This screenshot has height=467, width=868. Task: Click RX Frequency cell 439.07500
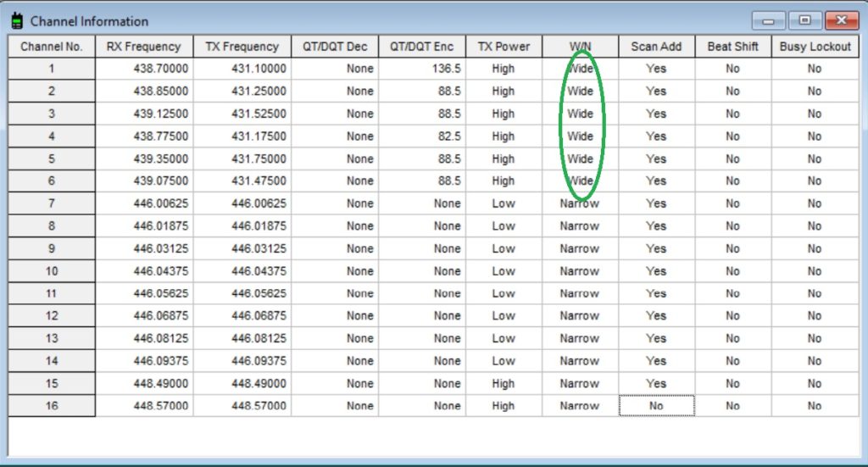coord(144,181)
